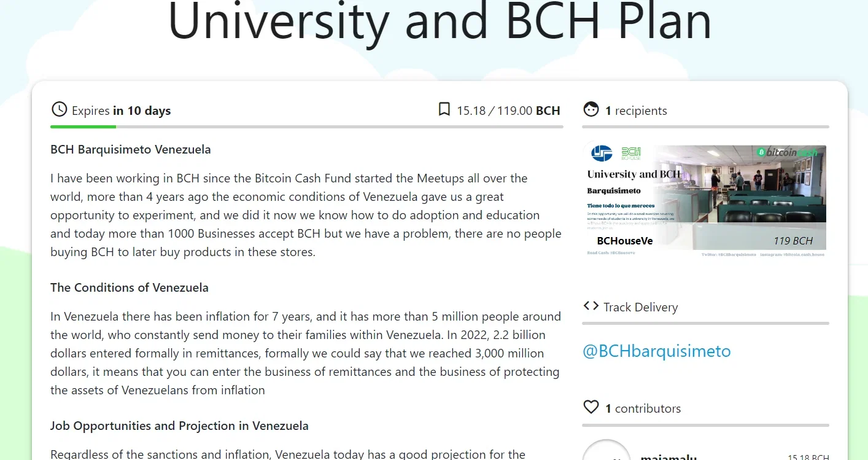Click the clock icon beside Expires
The height and width of the screenshot is (460, 868).
(x=59, y=109)
